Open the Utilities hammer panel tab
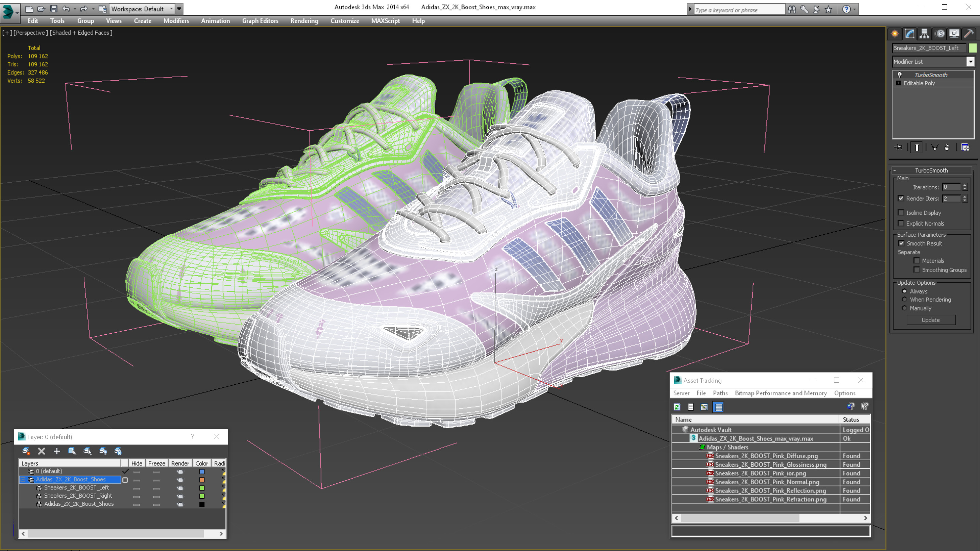Viewport: 980px width, 551px height. (x=969, y=33)
